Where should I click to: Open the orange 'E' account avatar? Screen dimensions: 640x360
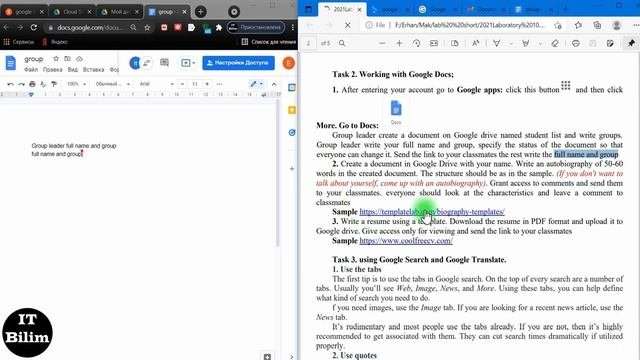tap(289, 63)
